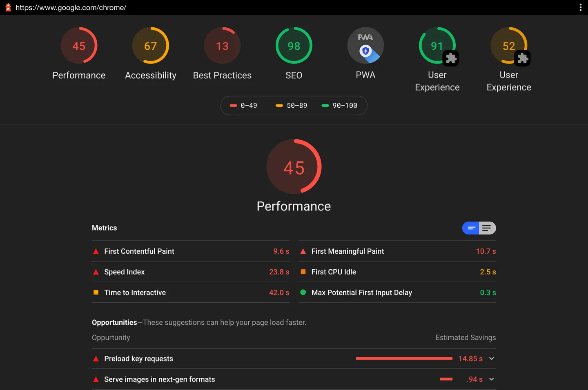Screen dimensions: 588x390
Task: Open the Preload key requests opportunity row
Action: tap(294, 359)
